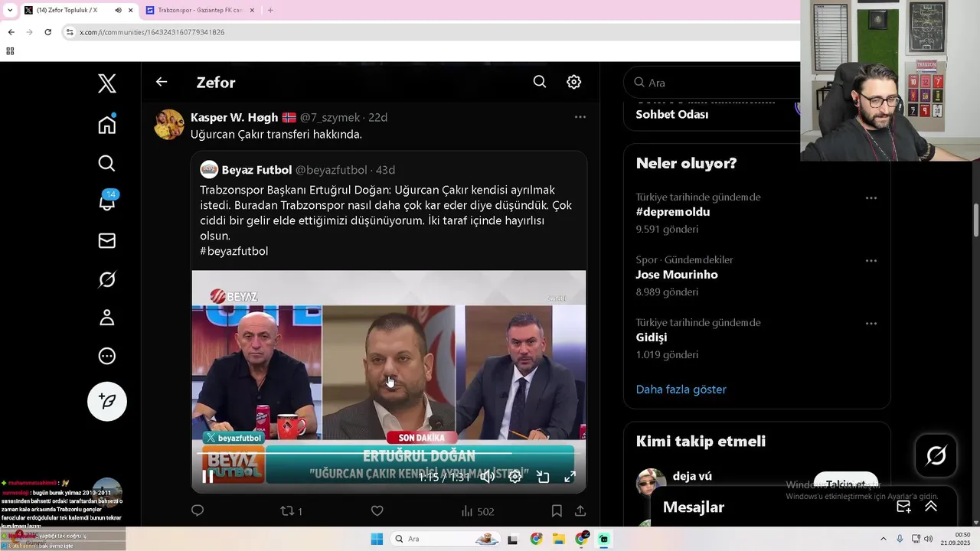View site information icon in address bar

pos(70,32)
